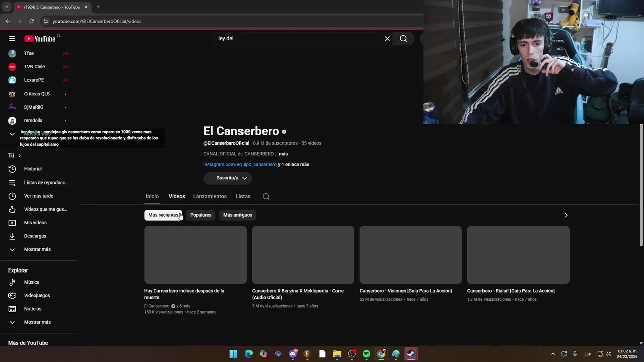Image resolution: width=644 pixels, height=362 pixels.
Task: Open the Suscrito/a subscription dropdown
Action: click(227, 178)
